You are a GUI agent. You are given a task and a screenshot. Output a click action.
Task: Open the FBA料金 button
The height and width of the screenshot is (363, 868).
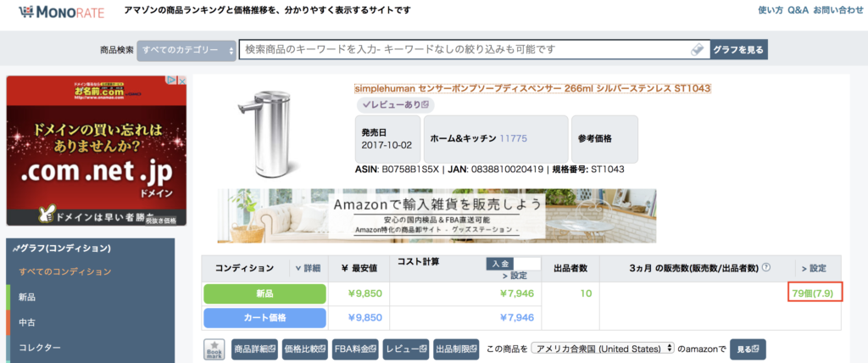[355, 349]
